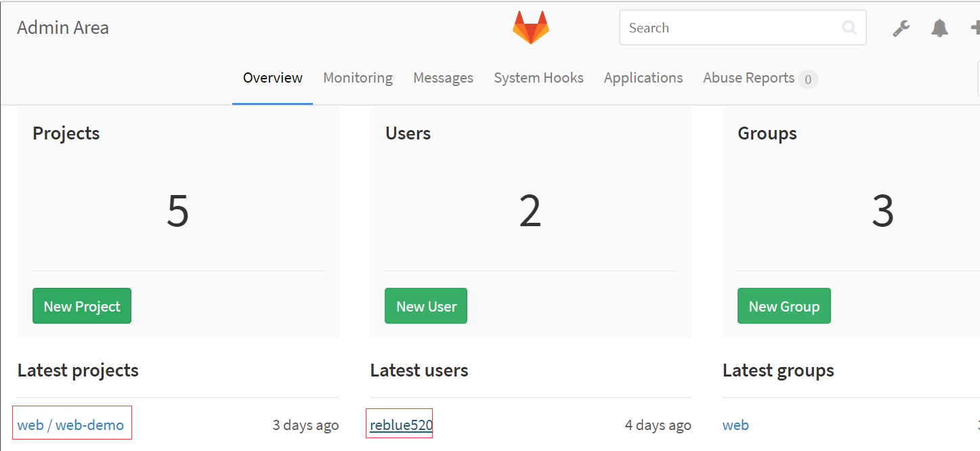Image resolution: width=980 pixels, height=451 pixels.
Task: Click the search magnifier icon
Action: [849, 28]
